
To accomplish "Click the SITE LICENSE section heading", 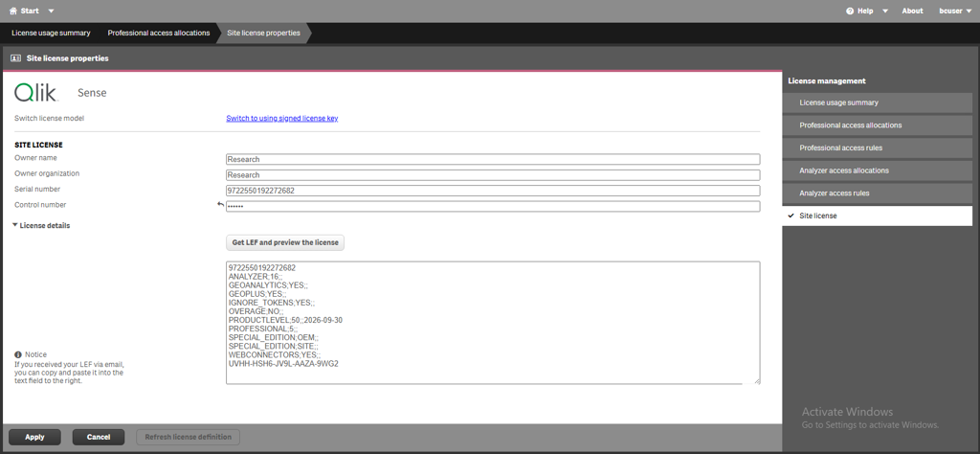I will tap(38, 145).
